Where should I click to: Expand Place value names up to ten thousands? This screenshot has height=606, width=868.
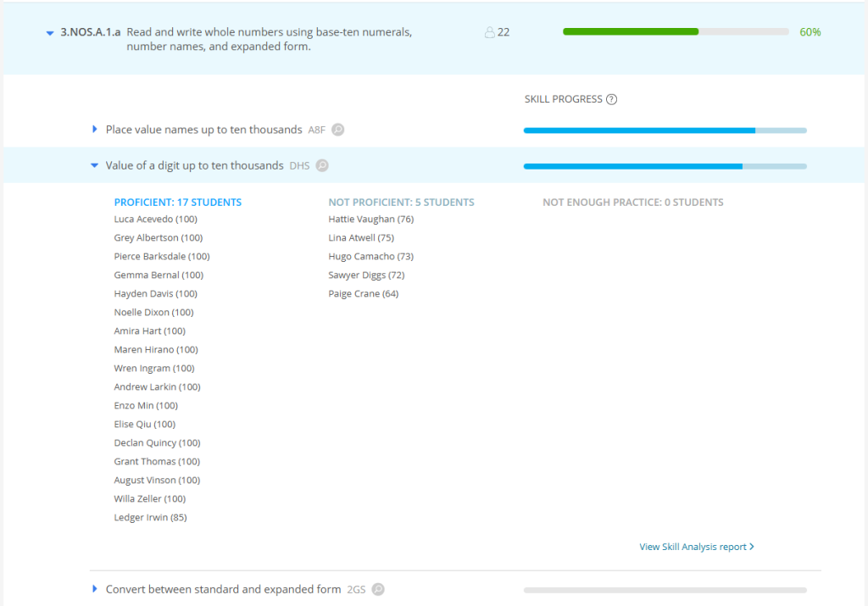(95, 129)
